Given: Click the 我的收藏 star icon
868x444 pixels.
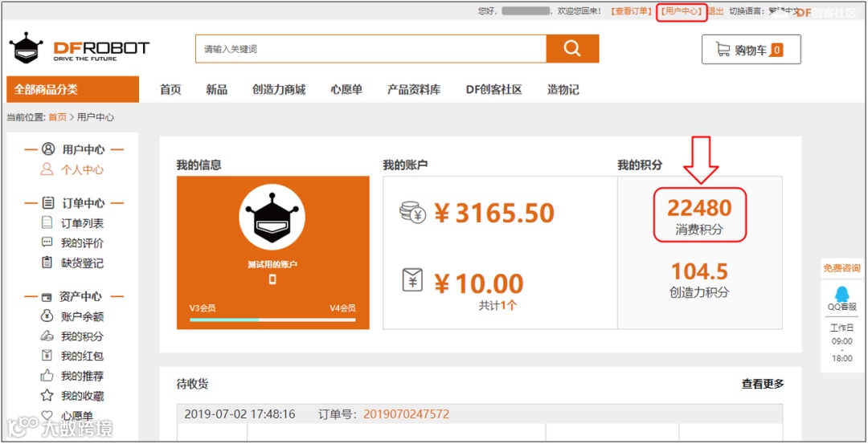Looking at the screenshot, I should (47, 395).
